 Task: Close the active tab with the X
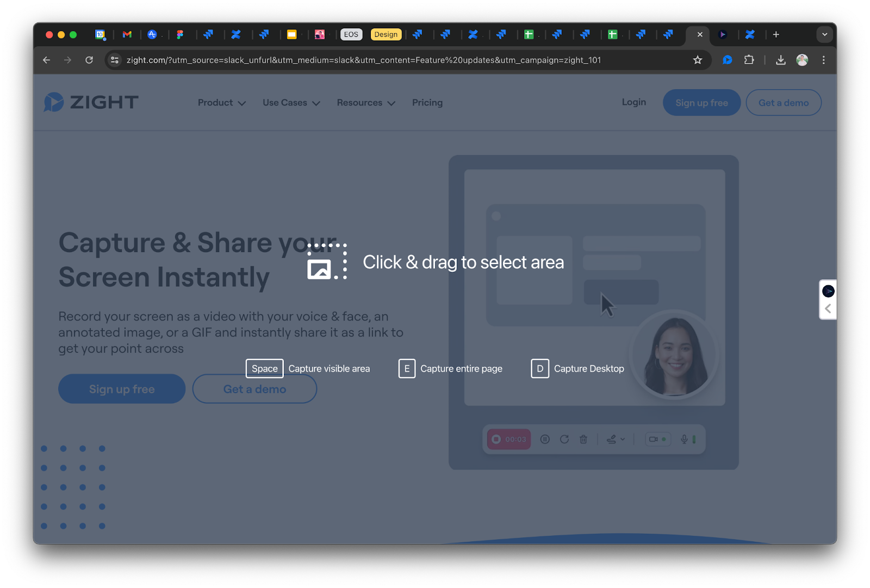pos(700,34)
